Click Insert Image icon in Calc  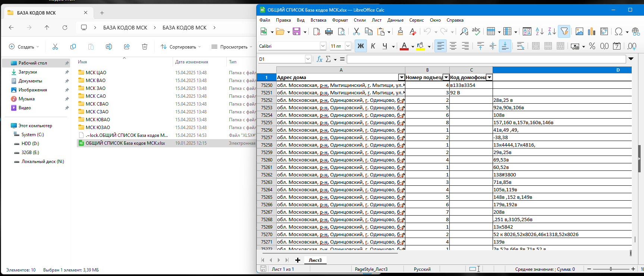tap(579, 31)
